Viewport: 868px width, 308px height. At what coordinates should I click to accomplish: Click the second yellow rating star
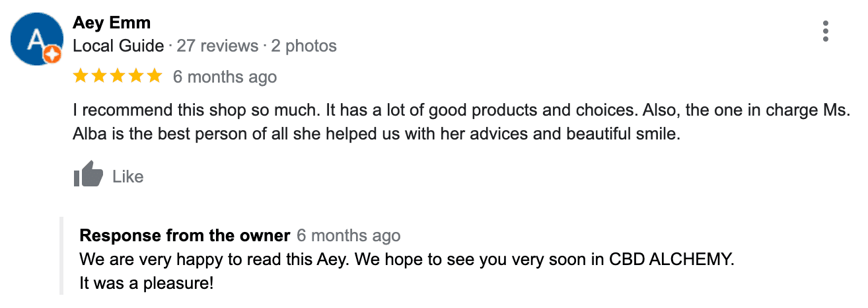pos(99,76)
